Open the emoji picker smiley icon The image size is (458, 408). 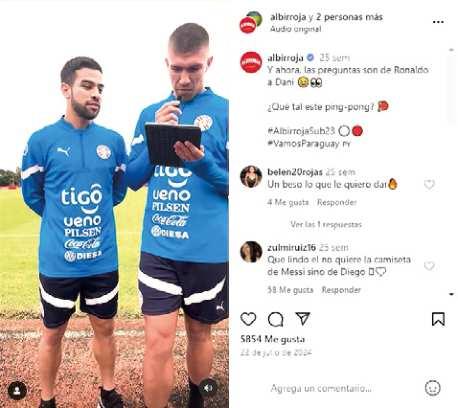(x=433, y=388)
